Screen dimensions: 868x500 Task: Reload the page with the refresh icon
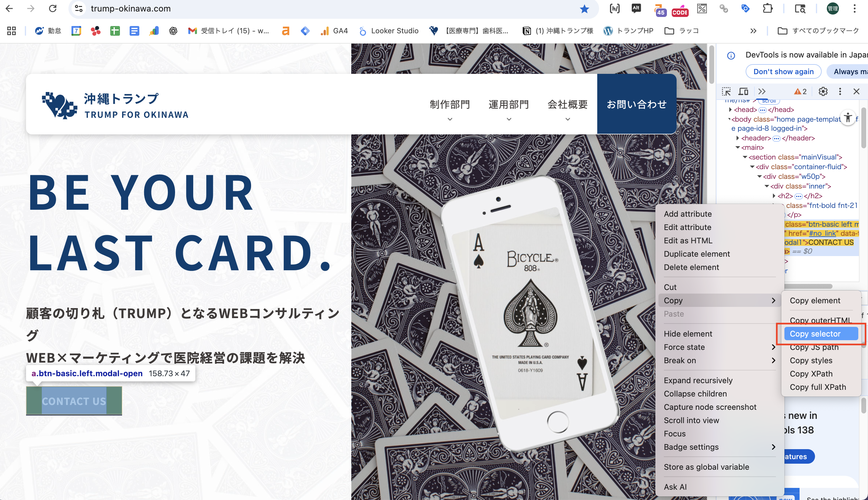click(x=53, y=8)
